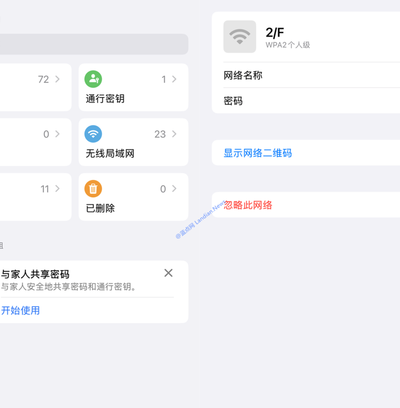This screenshot has height=408, width=400.
Task: Open the chevron in the 通行密钥 card
Action: click(x=174, y=79)
